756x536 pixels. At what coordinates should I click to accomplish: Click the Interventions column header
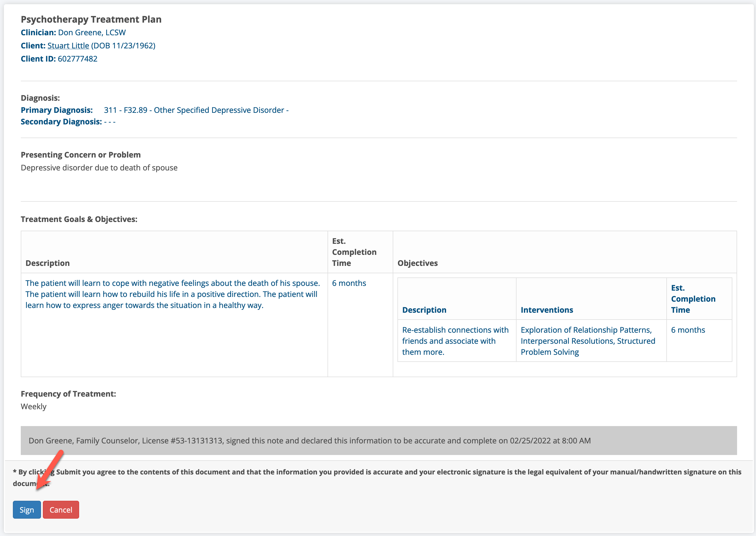click(546, 310)
